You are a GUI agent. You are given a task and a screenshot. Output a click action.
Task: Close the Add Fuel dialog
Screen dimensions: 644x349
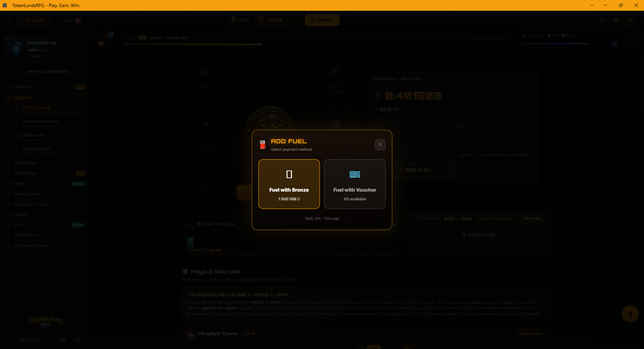380,145
